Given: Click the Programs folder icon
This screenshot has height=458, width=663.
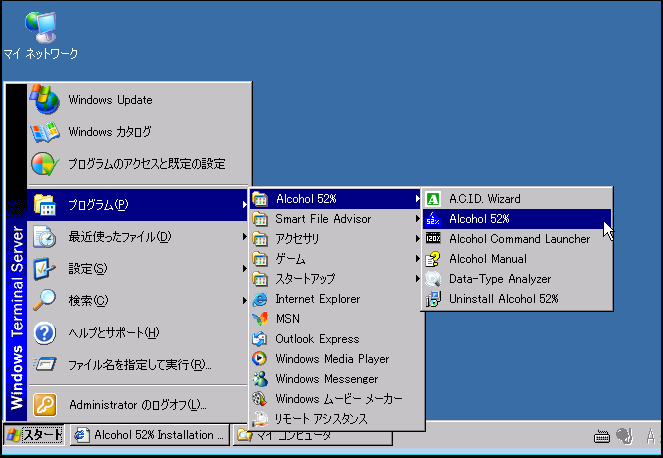Looking at the screenshot, I should coord(45,205).
